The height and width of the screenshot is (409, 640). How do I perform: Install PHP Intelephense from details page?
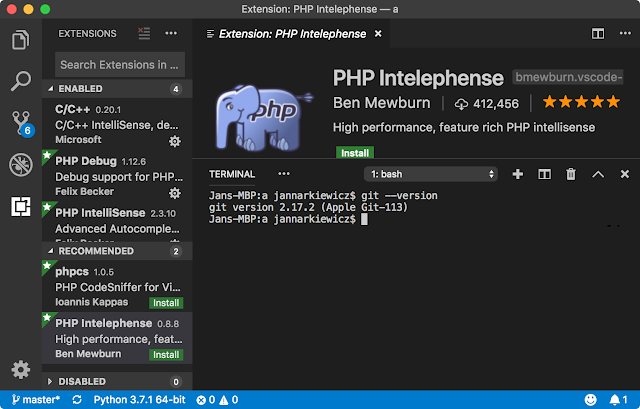(355, 153)
